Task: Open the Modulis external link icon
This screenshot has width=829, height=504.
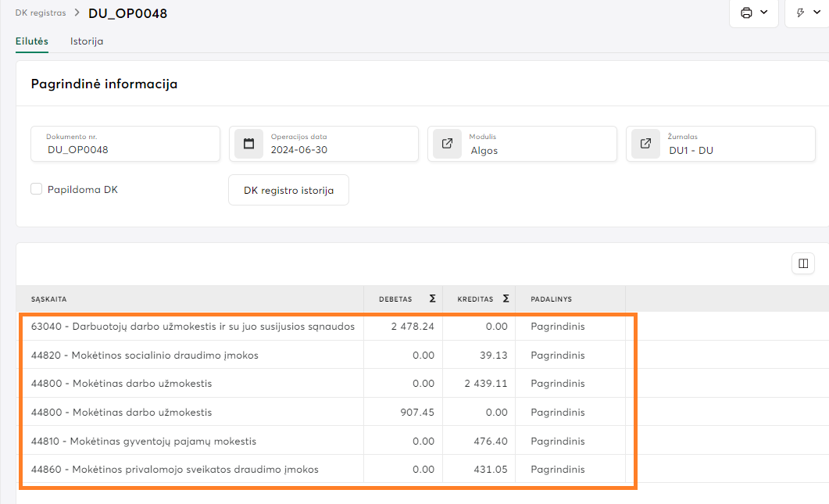Action: 447,144
